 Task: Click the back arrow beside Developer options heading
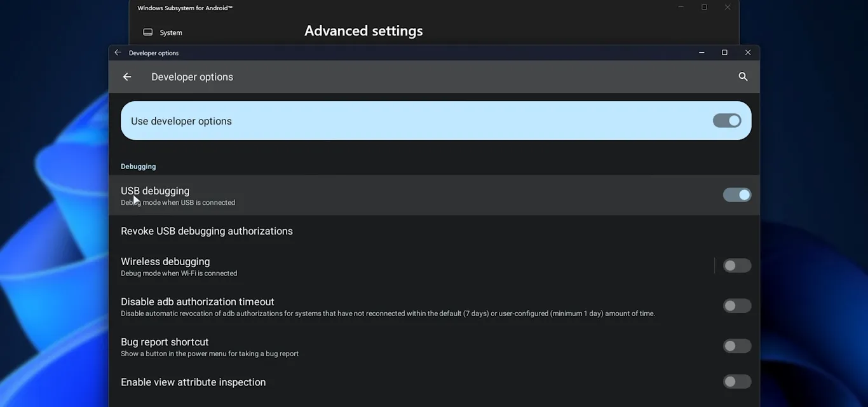127,77
